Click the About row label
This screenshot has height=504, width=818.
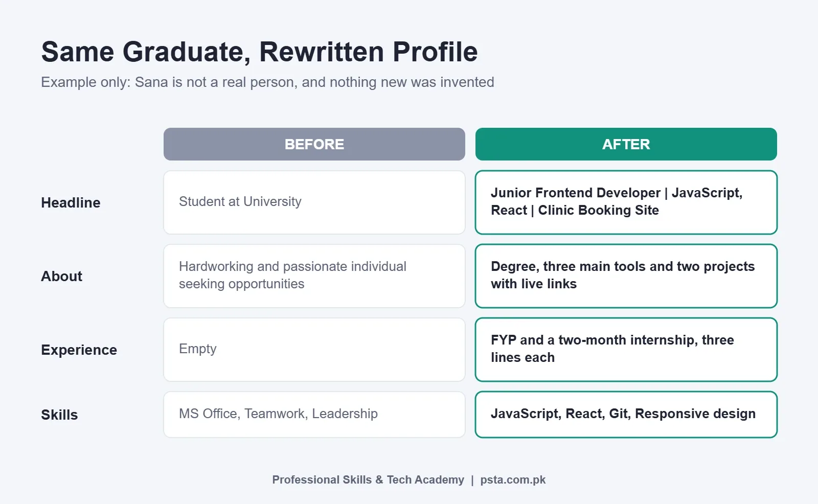pyautogui.click(x=61, y=277)
